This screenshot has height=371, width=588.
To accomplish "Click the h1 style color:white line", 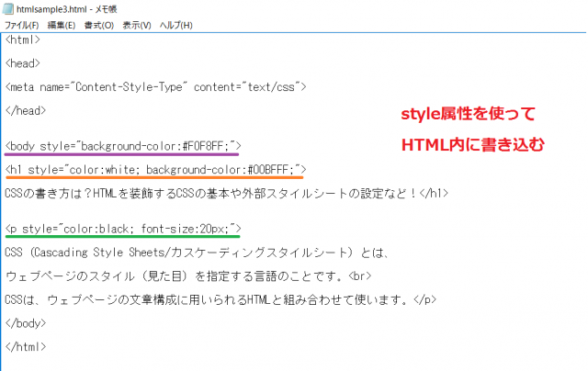I will point(155,170).
